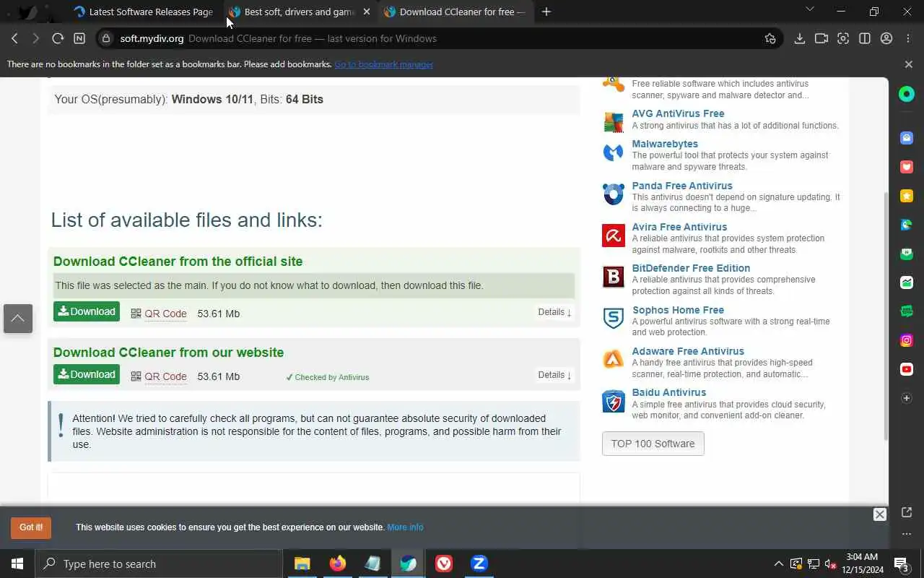The width and height of the screenshot is (924, 578).
Task: Open the Go to bookmark manager link
Action: pyautogui.click(x=383, y=64)
